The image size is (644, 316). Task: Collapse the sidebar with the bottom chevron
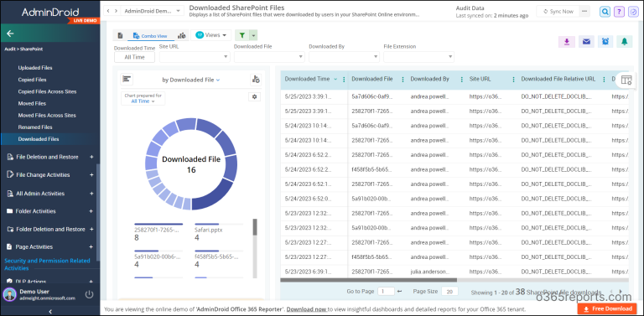[x=50, y=312]
